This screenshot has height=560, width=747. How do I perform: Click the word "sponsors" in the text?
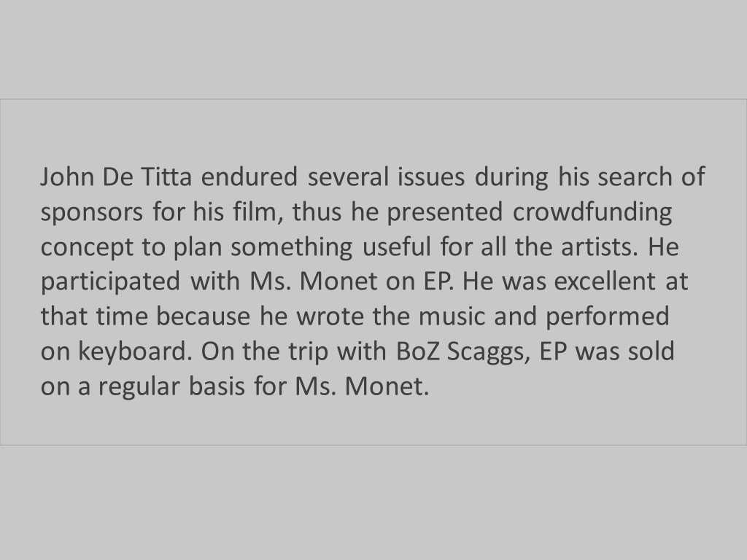pos(91,213)
